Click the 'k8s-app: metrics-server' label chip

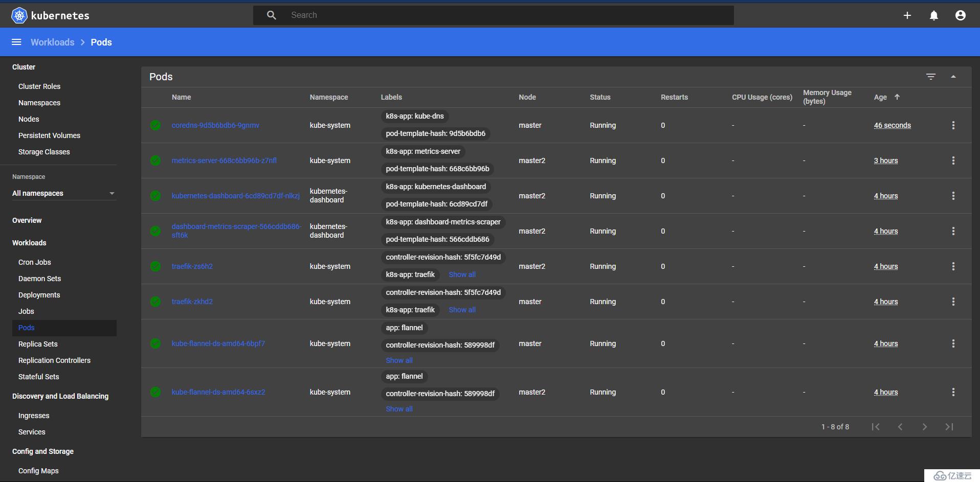[x=423, y=151]
